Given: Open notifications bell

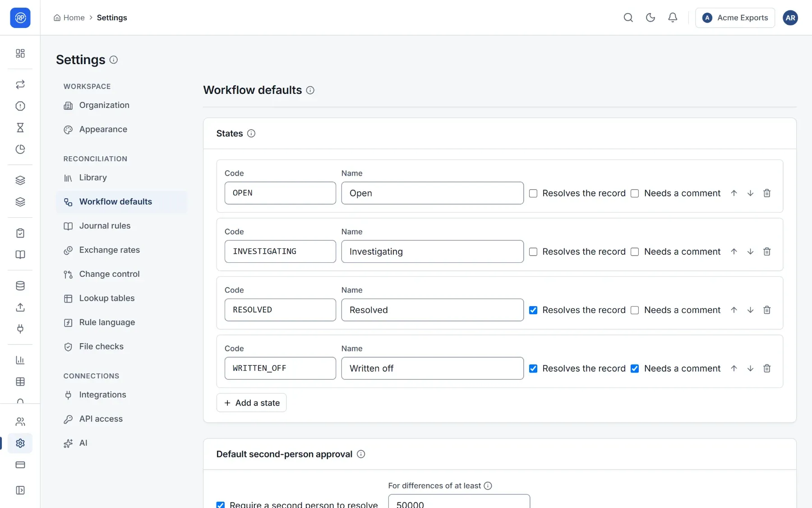Looking at the screenshot, I should point(672,18).
